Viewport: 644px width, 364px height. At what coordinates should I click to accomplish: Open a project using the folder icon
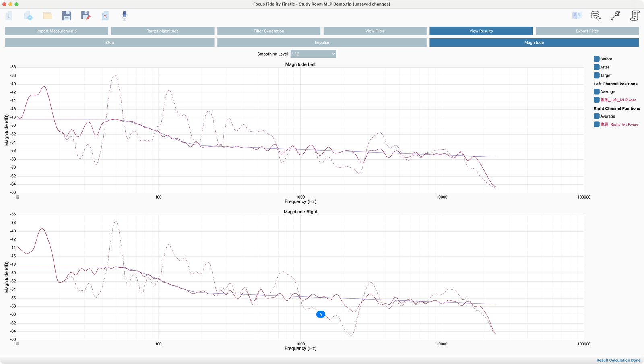[47, 16]
